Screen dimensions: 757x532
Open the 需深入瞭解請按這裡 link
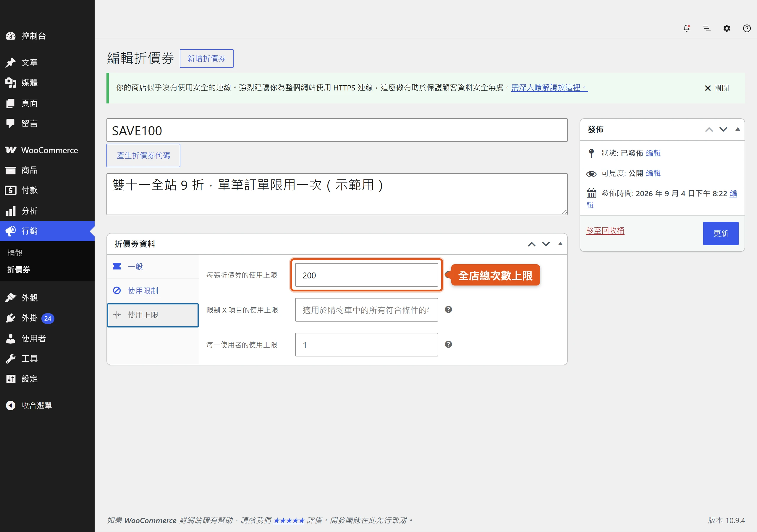pyautogui.click(x=549, y=88)
